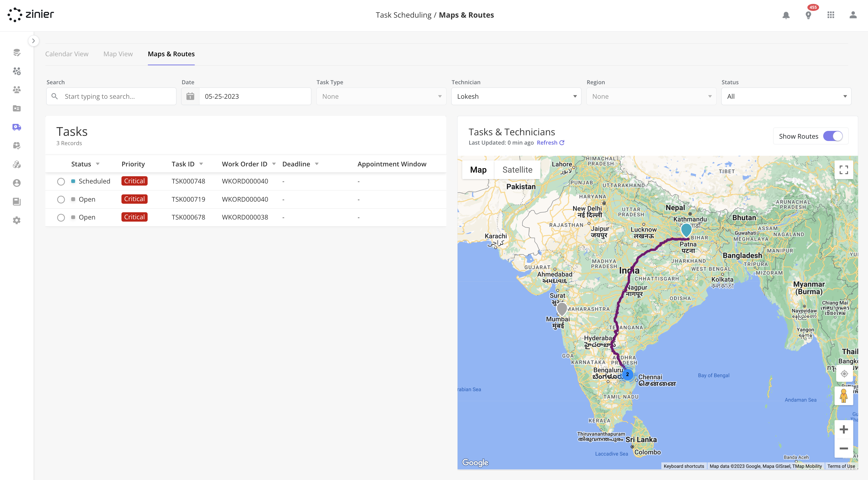The image size is (868, 480).
Task: Switch to the Calendar View tab
Action: pyautogui.click(x=67, y=54)
